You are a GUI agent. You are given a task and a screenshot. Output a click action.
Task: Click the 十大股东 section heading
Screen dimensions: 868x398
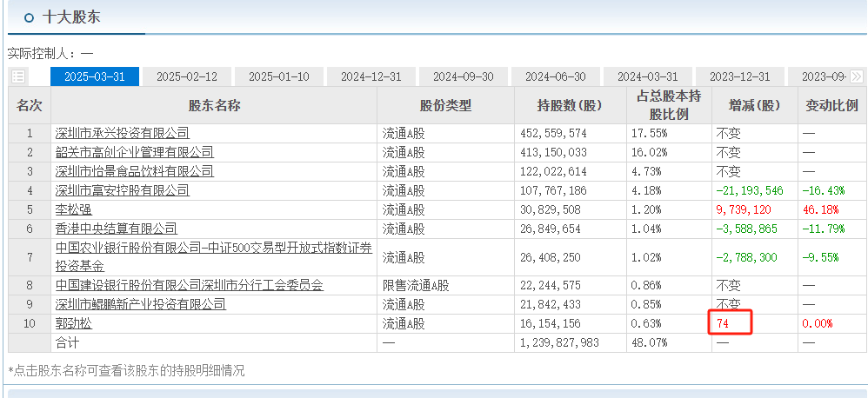tap(71, 17)
